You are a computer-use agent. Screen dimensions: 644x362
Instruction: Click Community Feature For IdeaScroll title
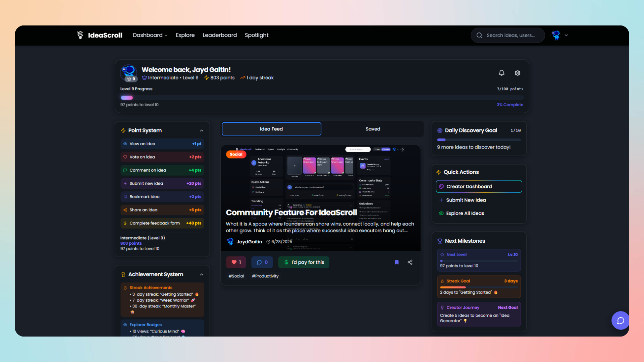[291, 213]
